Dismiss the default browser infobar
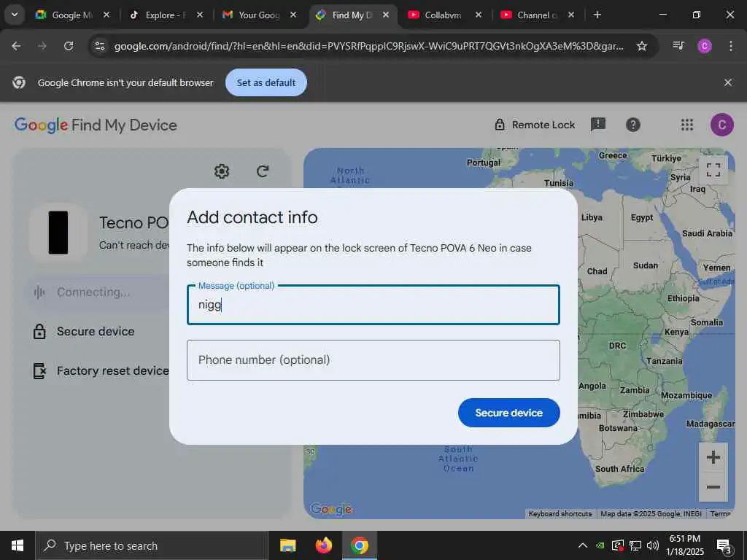747x560 pixels. 728,82
